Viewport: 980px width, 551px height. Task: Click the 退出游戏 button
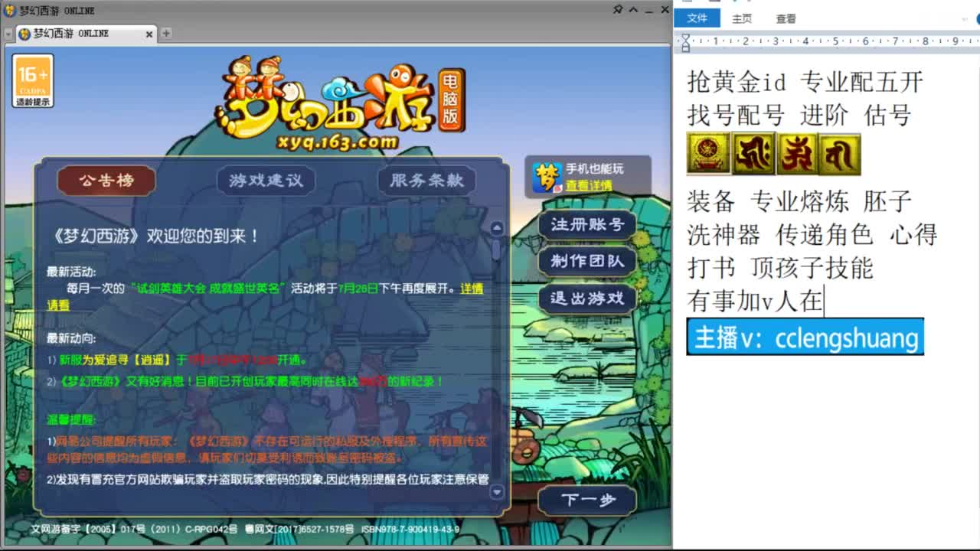tap(587, 298)
